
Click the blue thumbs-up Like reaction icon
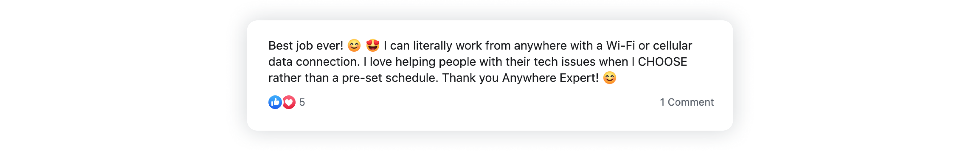[x=275, y=102]
